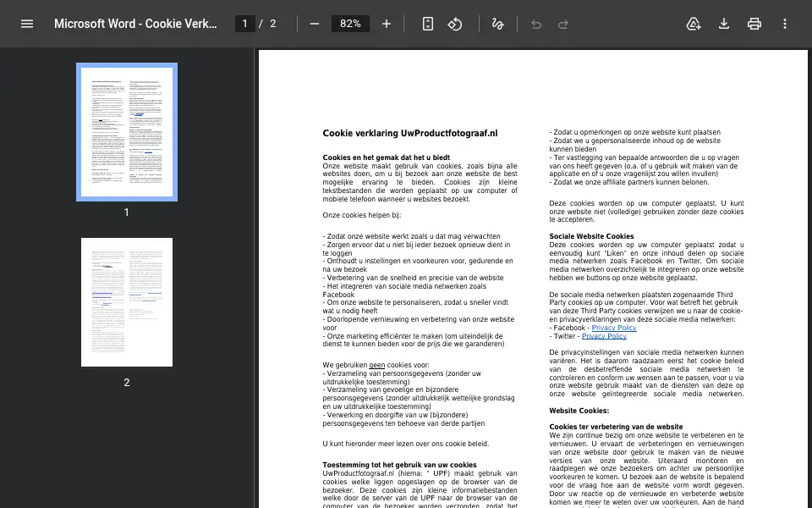The image size is (812, 508).
Task: Click heading 'Sociale Website Cookies'
Action: pos(591,236)
